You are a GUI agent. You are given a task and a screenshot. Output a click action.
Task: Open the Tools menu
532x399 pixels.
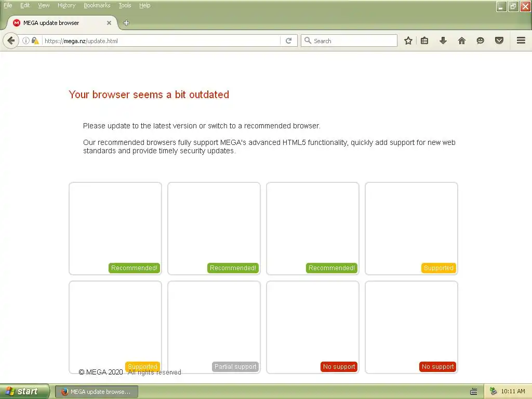pos(125,5)
